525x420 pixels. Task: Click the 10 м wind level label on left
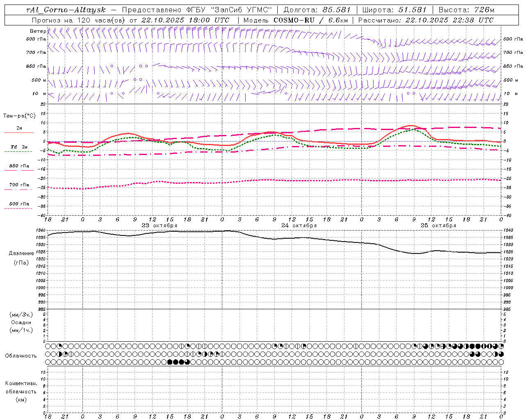39,94
